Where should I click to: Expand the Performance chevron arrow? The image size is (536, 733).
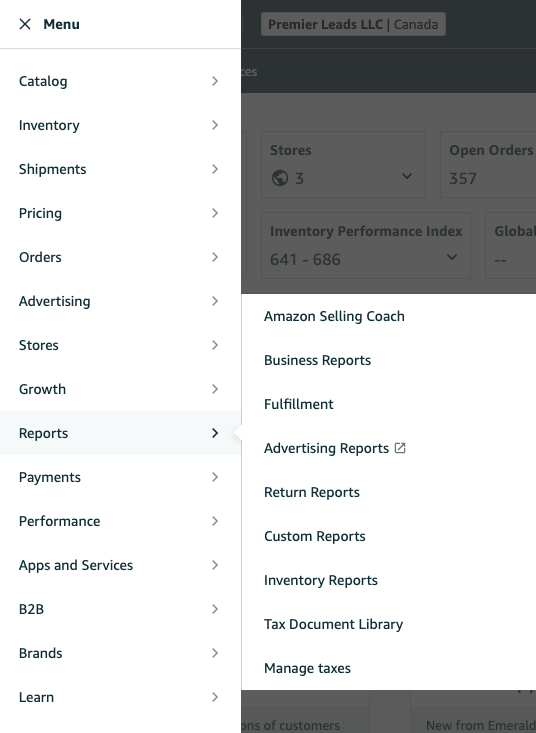(215, 521)
